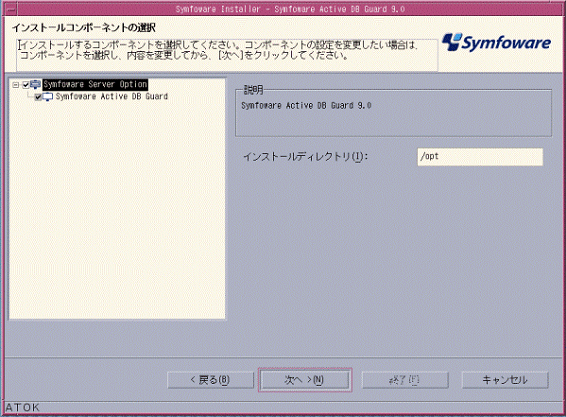Uncheck the Symfoware Server Option checkbox
Screen dimensions: 566x417
coord(26,85)
